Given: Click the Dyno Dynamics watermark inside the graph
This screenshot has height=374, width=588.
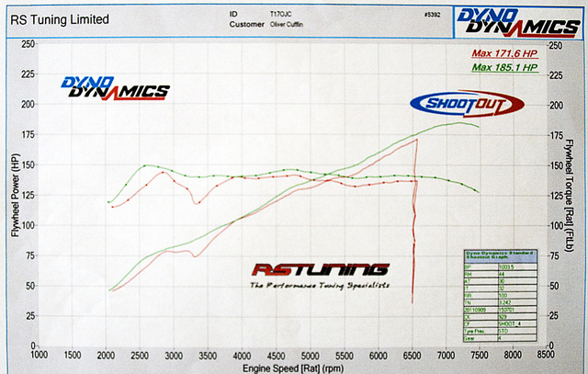Looking at the screenshot, I should [117, 87].
